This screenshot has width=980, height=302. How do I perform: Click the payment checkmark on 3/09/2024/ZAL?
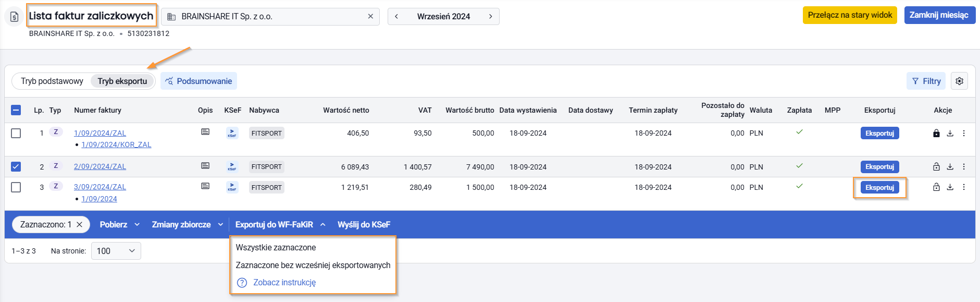coord(799,186)
